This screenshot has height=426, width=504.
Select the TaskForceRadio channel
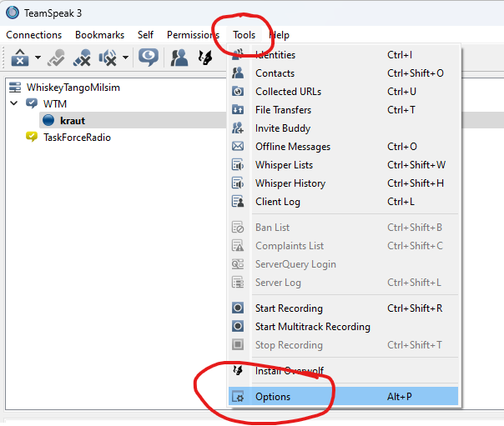tap(77, 138)
